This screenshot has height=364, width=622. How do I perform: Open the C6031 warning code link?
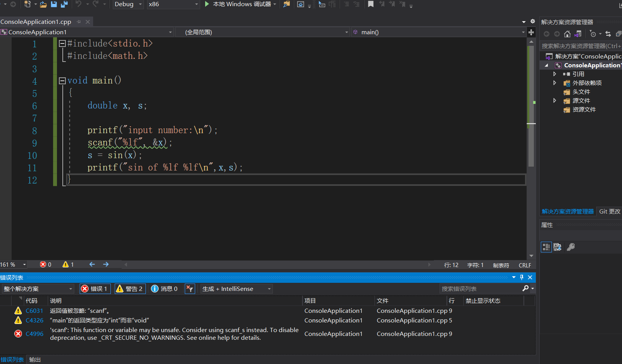34,311
